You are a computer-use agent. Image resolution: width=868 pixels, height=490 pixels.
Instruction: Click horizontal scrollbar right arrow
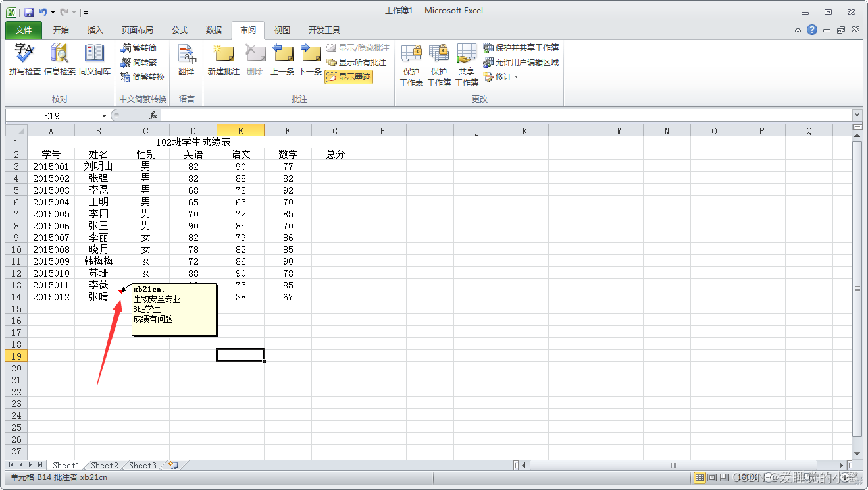point(842,465)
